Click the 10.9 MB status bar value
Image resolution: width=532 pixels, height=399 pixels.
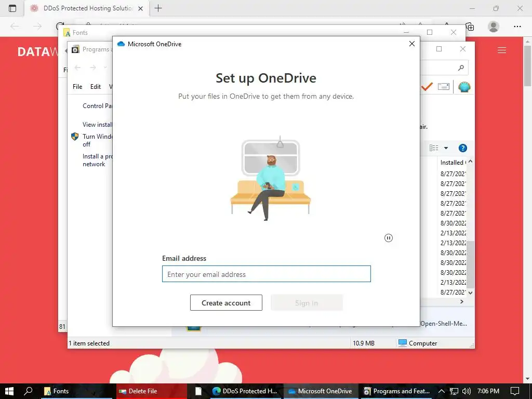point(363,343)
